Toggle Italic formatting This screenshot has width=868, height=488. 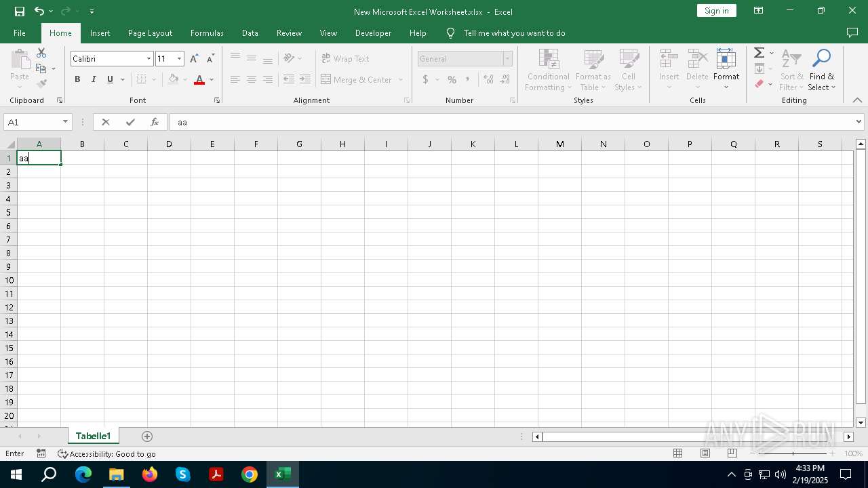coord(94,79)
